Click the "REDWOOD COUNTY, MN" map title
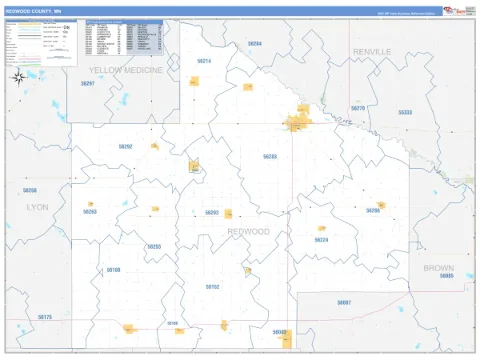The height and width of the screenshot is (360, 480). pyautogui.click(x=33, y=11)
